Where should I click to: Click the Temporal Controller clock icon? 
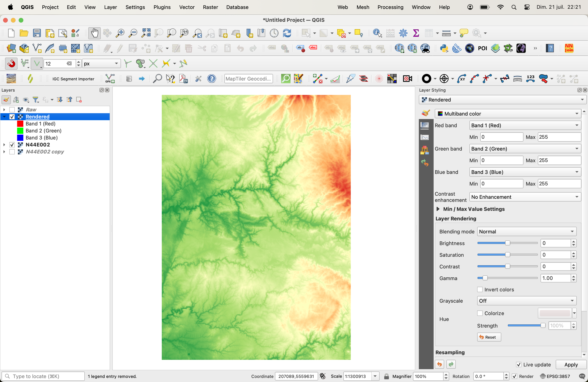point(274,33)
